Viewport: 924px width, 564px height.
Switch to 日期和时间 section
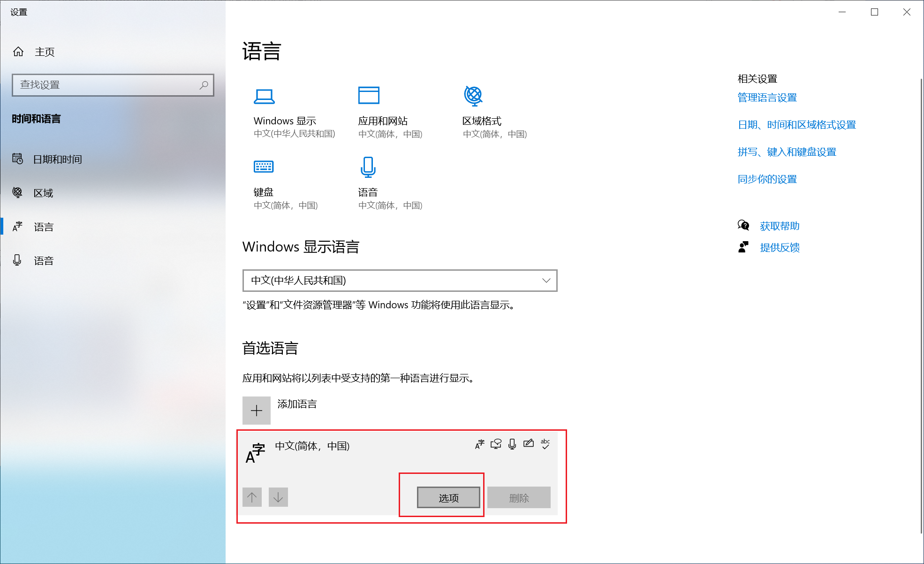[57, 159]
